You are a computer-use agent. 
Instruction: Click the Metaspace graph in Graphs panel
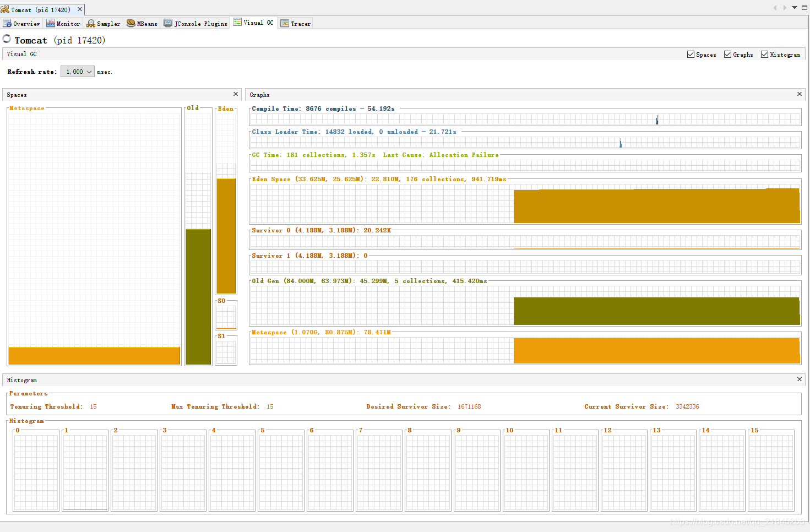click(x=525, y=350)
